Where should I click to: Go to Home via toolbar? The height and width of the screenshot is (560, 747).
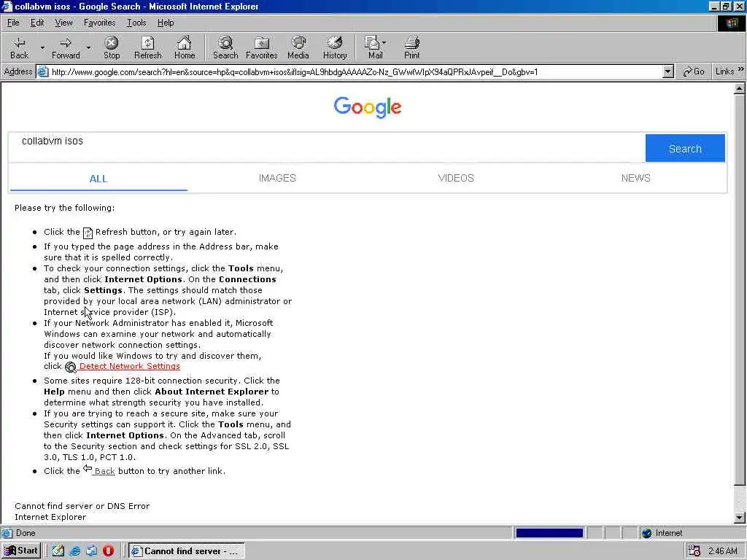click(185, 47)
